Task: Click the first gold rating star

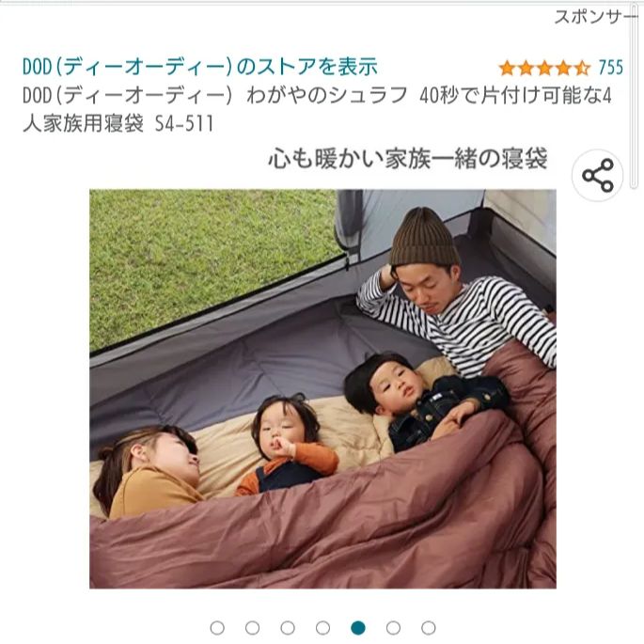Action: pos(508,69)
